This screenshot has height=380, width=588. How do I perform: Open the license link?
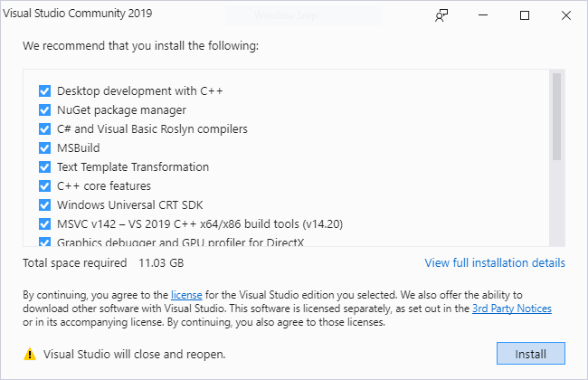click(x=186, y=295)
